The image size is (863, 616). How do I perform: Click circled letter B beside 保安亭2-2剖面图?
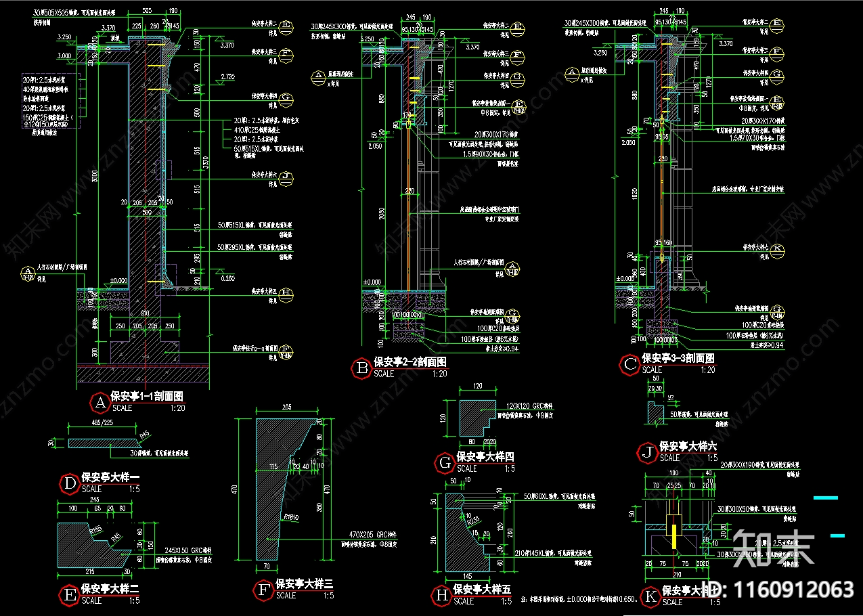(361, 368)
